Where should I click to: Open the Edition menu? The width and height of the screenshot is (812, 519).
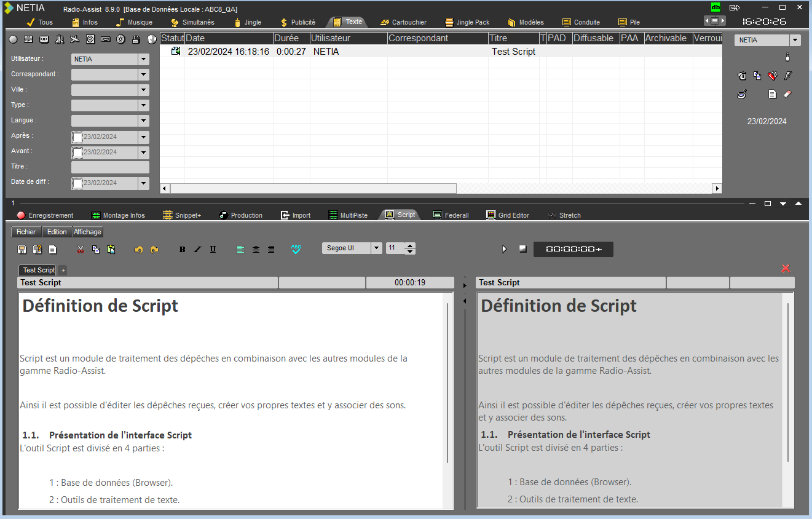pos(57,232)
